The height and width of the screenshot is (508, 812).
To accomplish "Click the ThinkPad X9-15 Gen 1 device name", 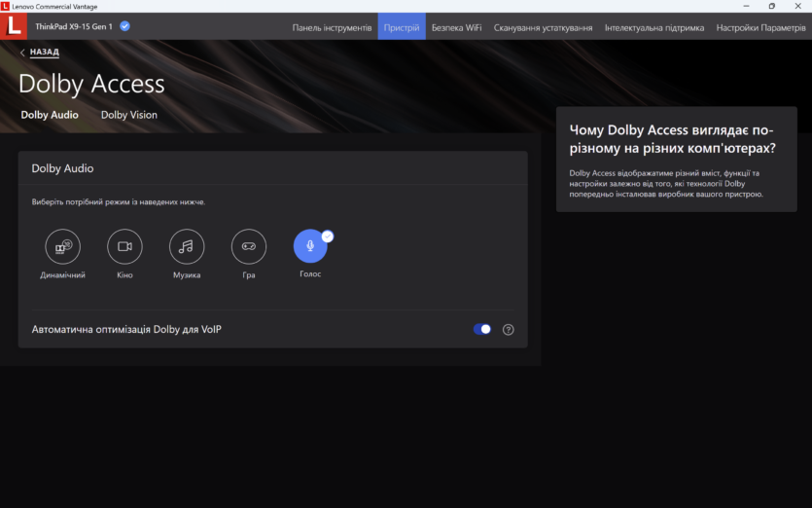I will [x=74, y=26].
